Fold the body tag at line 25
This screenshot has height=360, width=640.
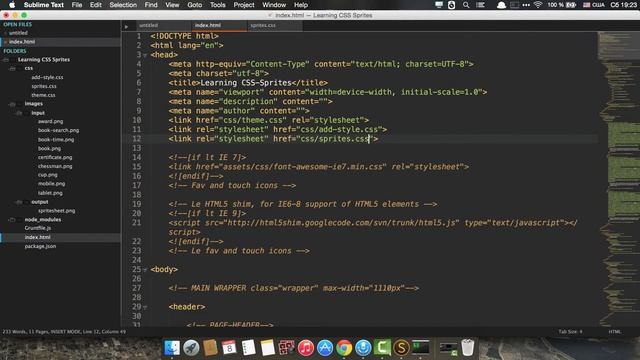click(145, 270)
